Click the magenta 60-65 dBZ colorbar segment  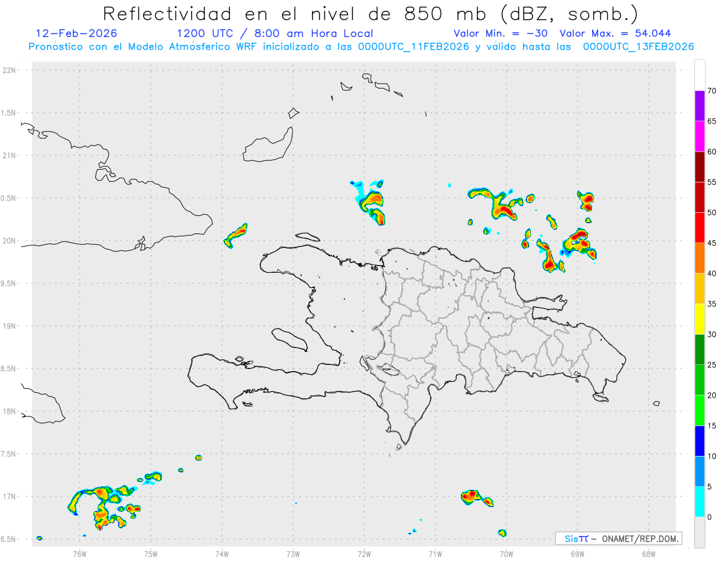pyautogui.click(x=699, y=136)
